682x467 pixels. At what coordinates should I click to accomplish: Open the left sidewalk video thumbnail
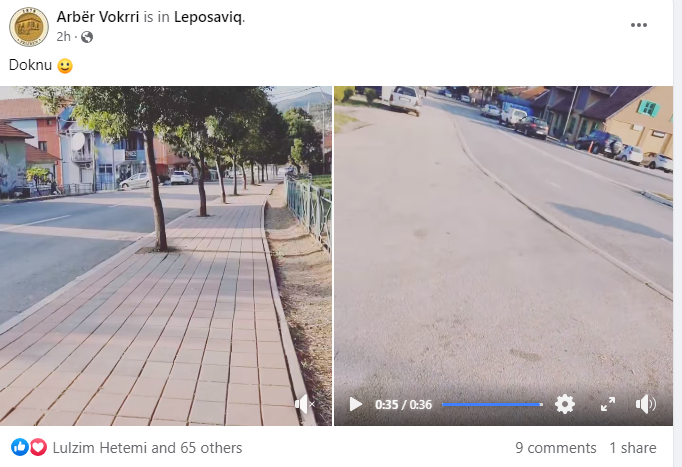tap(166, 256)
